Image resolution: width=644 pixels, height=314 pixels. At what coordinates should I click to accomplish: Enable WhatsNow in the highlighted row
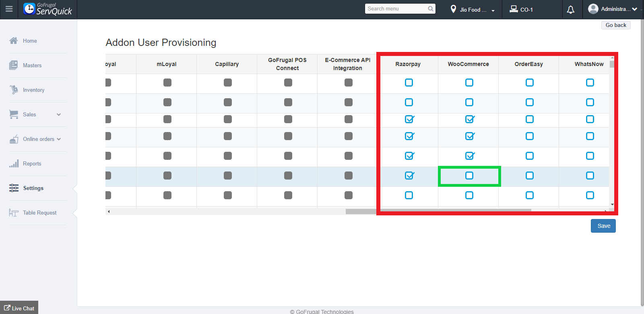point(590,176)
